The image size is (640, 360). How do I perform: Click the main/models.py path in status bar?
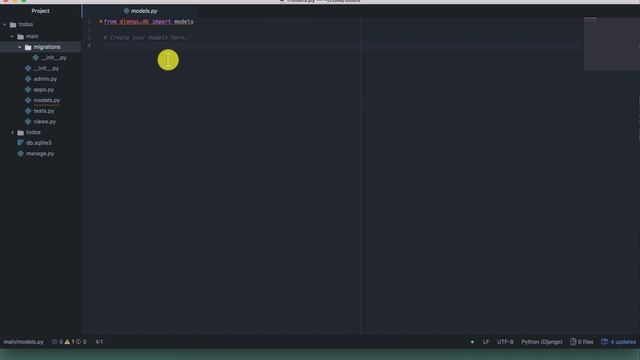(23, 342)
